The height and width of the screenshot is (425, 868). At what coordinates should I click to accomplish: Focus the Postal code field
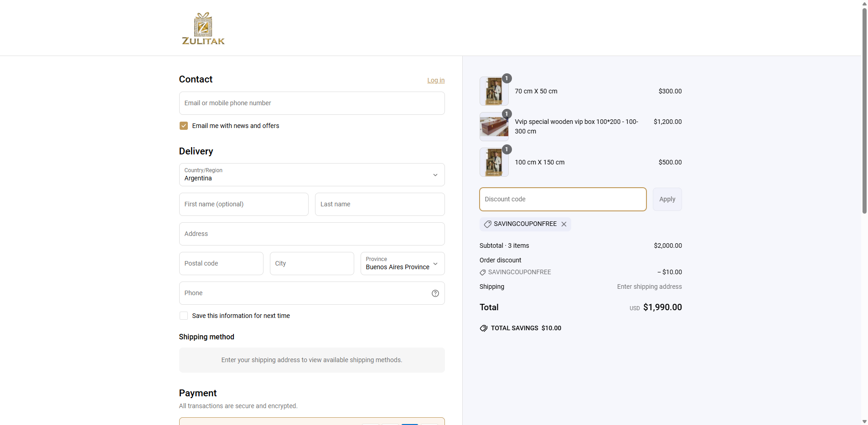221,264
